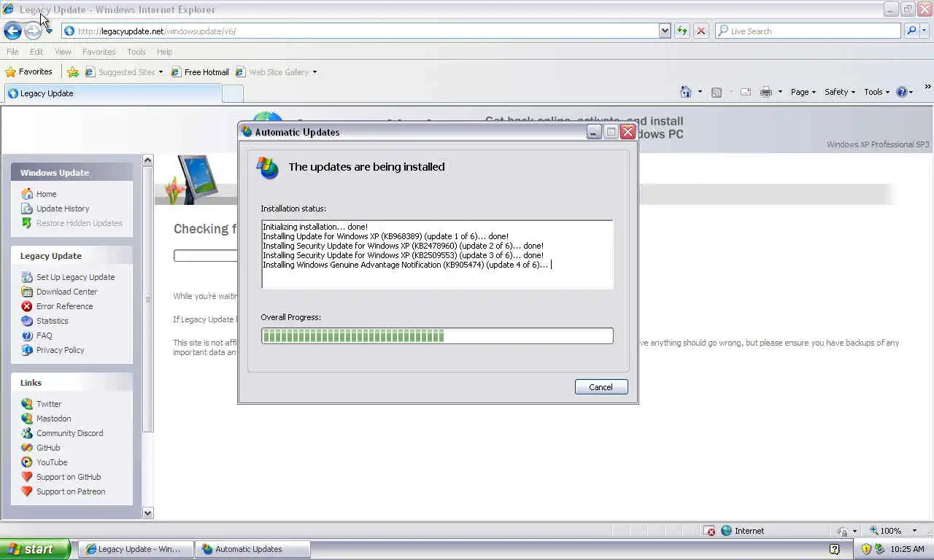934x560 pixels.
Task: Open the Set Up Legacy Update link
Action: pyautogui.click(x=75, y=277)
